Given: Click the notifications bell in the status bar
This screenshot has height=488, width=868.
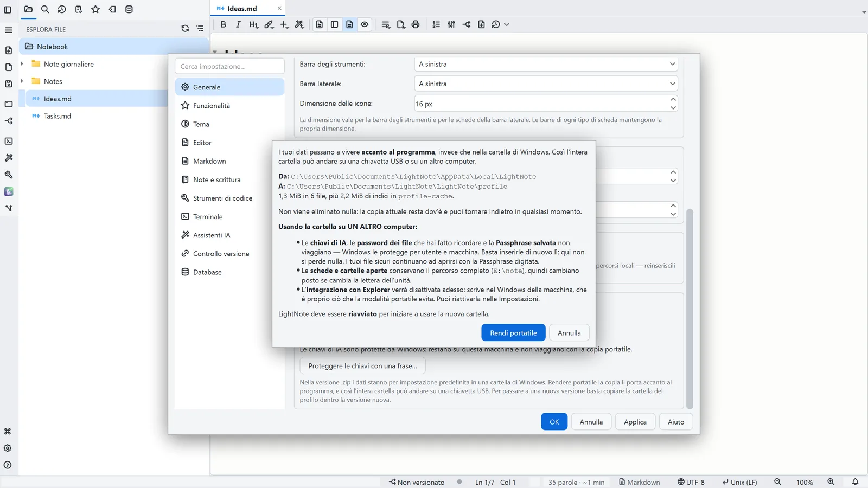Looking at the screenshot, I should (x=855, y=482).
